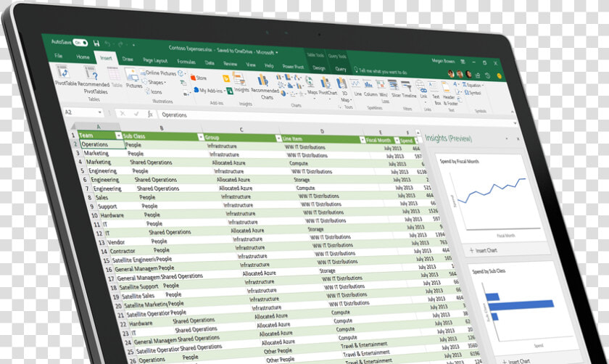Open the File menu tab

click(x=59, y=56)
